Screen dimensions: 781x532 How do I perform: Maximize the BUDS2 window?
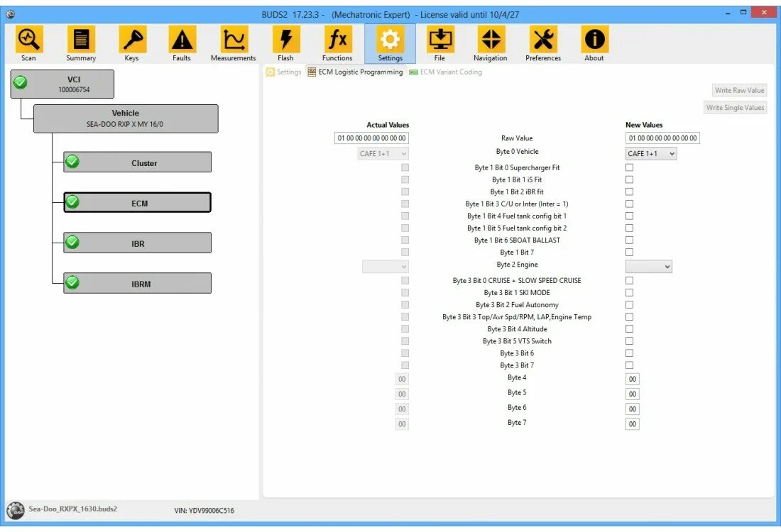743,13
